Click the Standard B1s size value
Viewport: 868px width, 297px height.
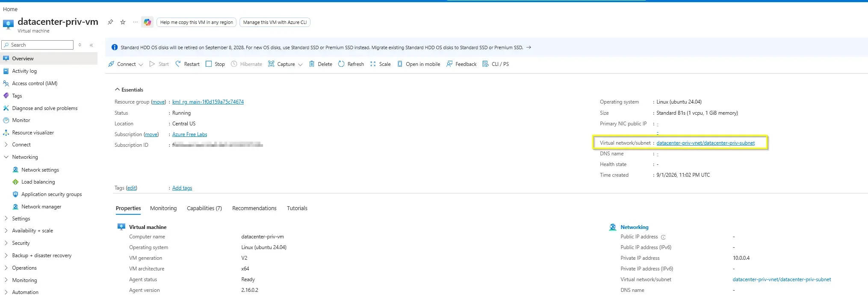click(697, 113)
